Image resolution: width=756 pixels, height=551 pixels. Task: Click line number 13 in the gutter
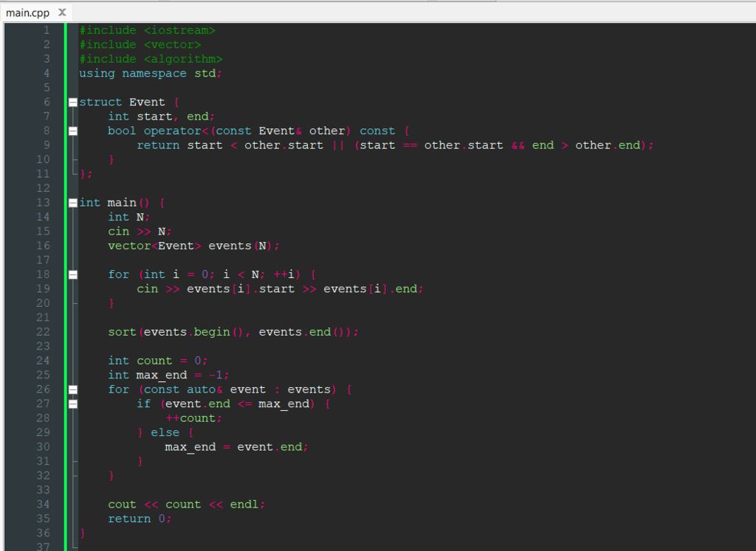pos(43,203)
